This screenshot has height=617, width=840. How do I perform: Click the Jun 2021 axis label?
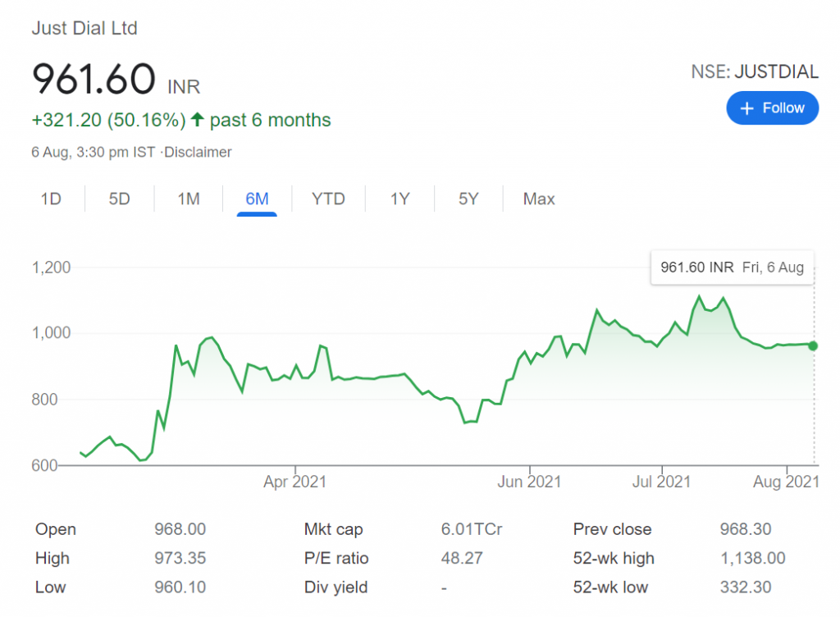(x=529, y=482)
